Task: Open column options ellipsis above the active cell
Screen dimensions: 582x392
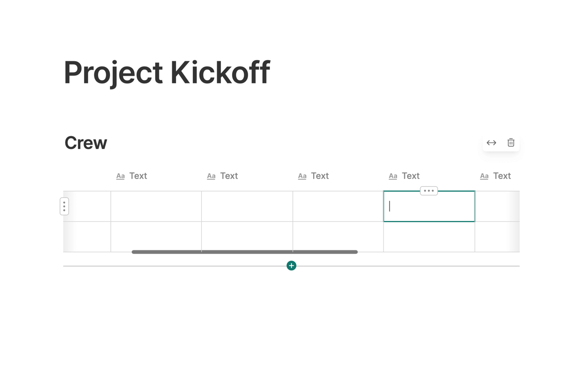Action: coord(429,191)
